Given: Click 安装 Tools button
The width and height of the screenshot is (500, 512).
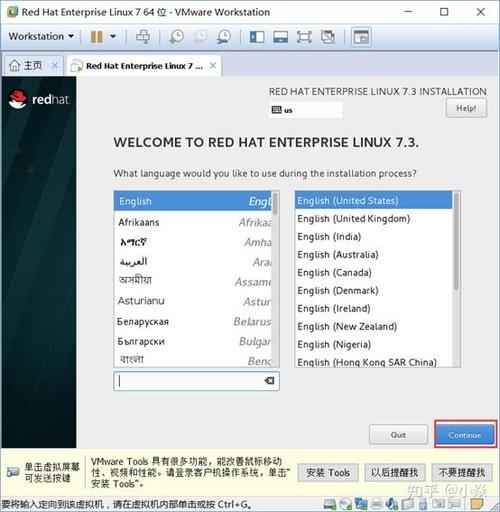Looking at the screenshot, I should tap(328, 472).
